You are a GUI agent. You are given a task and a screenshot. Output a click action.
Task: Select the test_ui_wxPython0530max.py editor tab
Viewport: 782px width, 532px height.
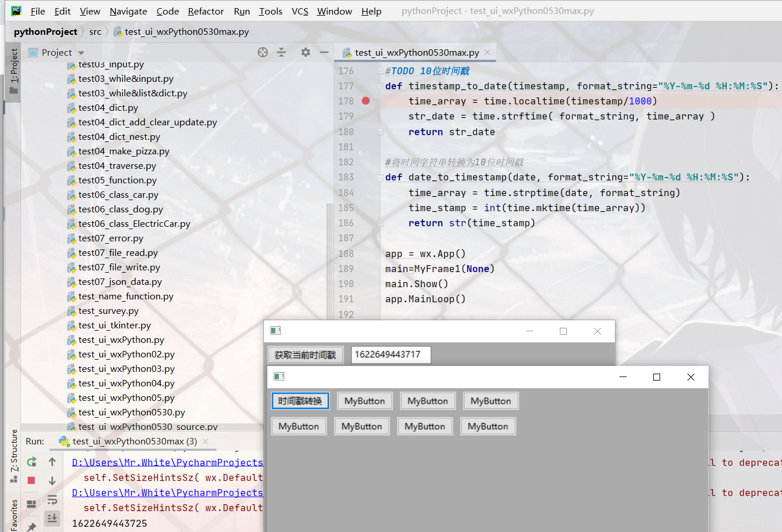click(x=417, y=52)
